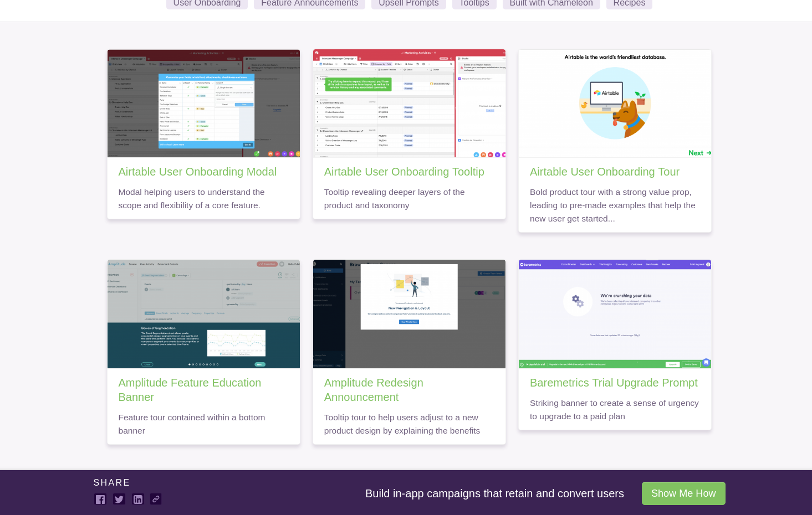Open Amplitude Redesign Announcement link
The image size is (812, 515).
[374, 390]
